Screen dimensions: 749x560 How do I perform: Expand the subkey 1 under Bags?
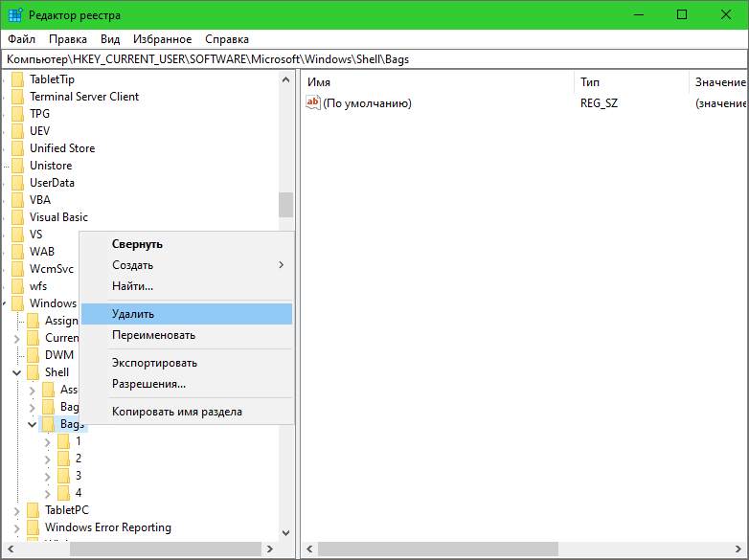pos(47,441)
